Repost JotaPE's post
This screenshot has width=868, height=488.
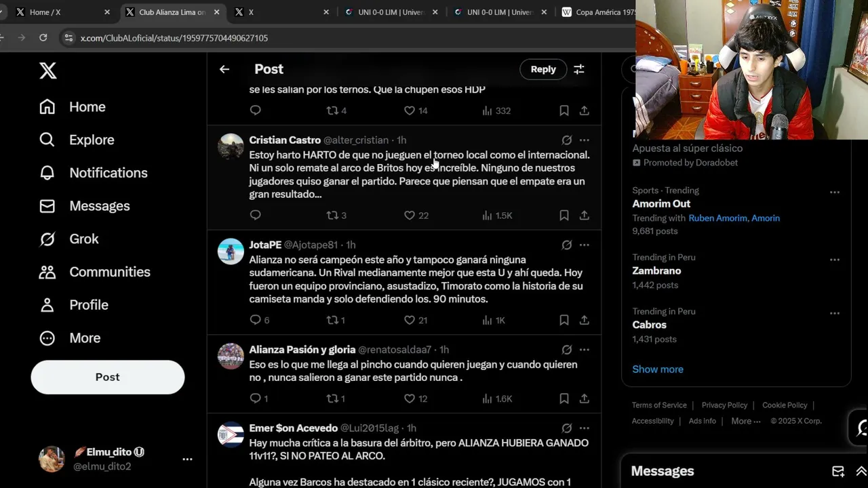336,320
